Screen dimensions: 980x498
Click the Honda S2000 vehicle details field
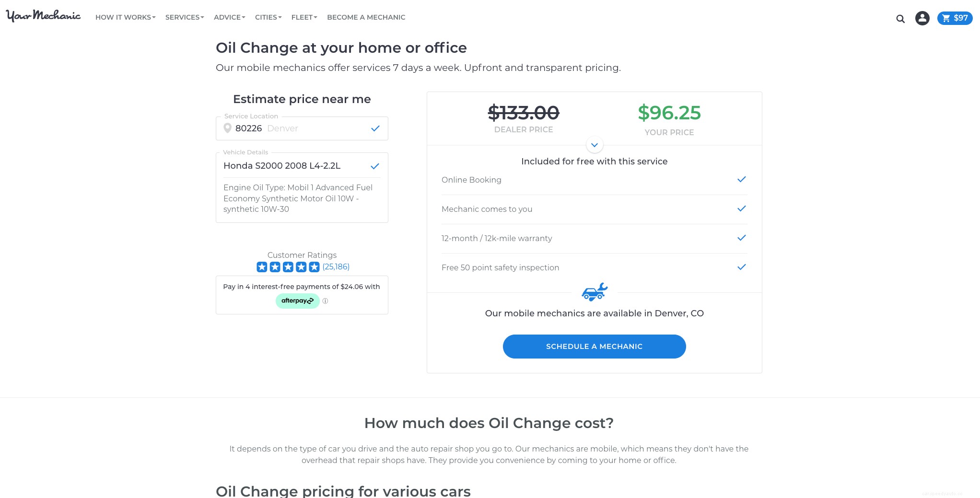point(282,166)
